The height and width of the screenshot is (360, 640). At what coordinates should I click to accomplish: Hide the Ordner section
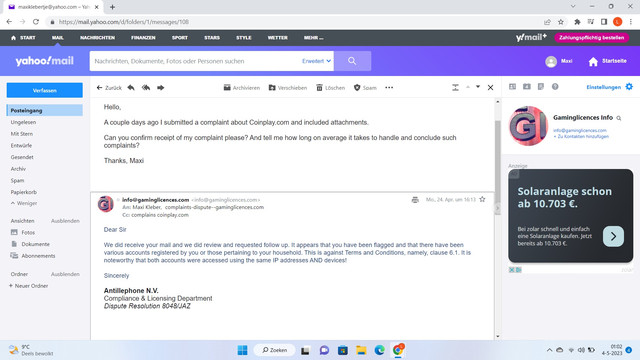(x=65, y=274)
